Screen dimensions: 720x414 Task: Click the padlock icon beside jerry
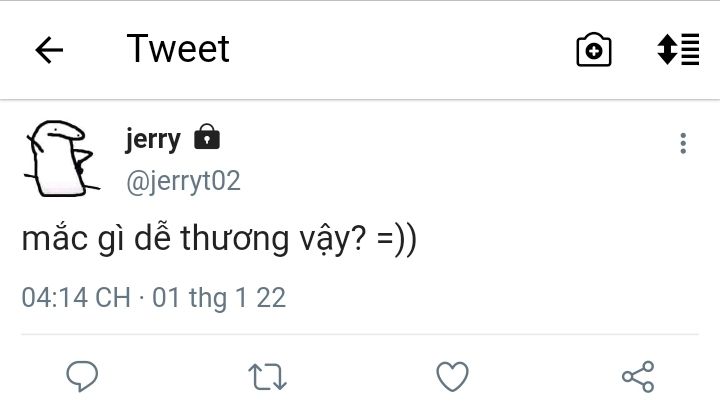[206, 138]
